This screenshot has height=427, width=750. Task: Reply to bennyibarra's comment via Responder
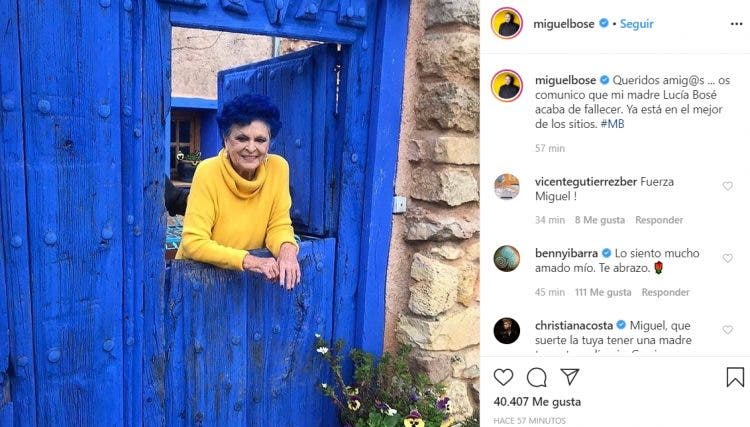click(x=665, y=292)
